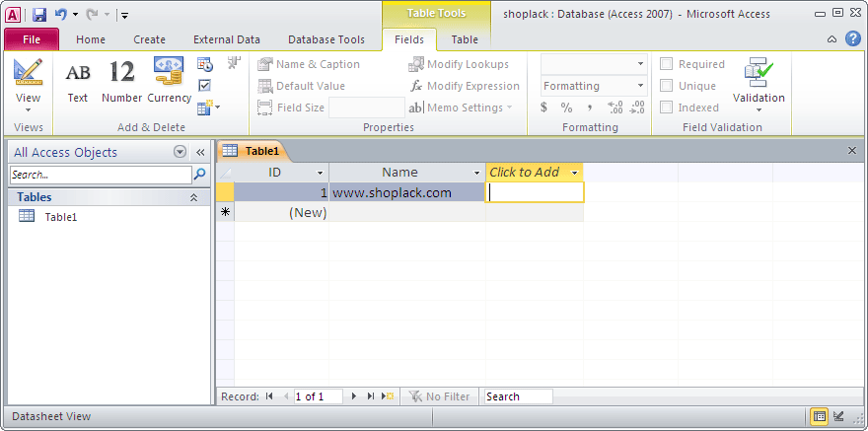Open All Access Objects navigation dropdown
Viewport: 868px width, 431px height.
[x=180, y=152]
